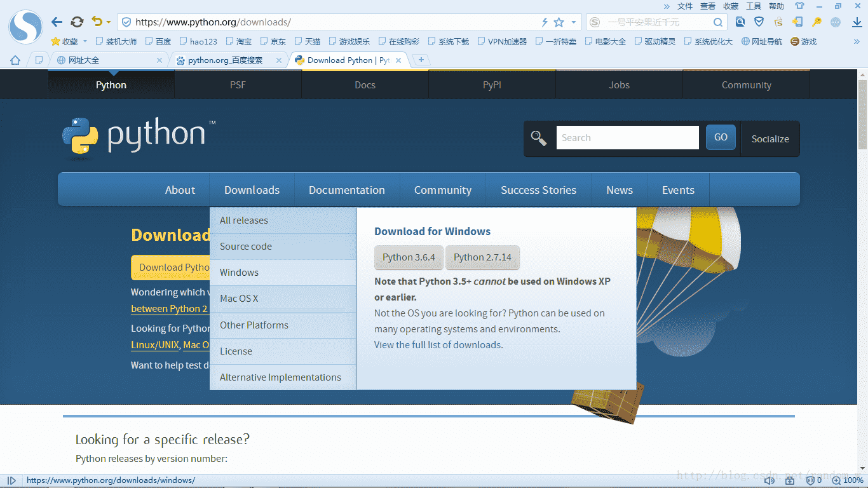868x488 pixels.
Task: Click the 100% zoom control
Action: (x=848, y=480)
